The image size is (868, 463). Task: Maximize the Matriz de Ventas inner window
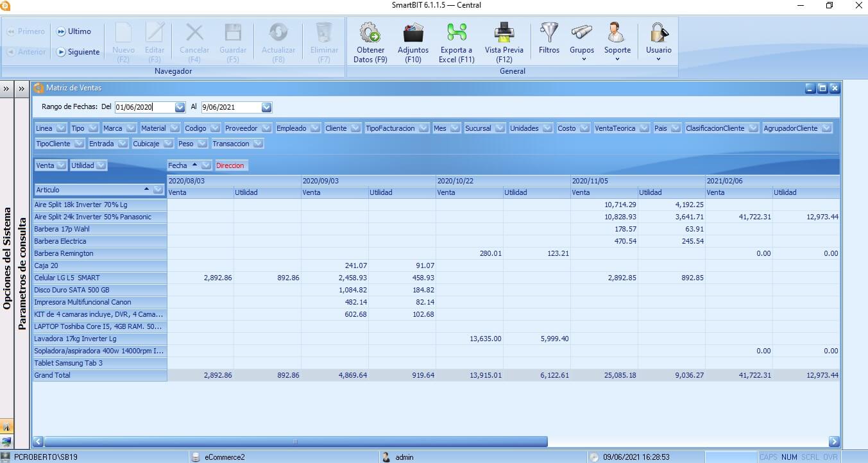(822, 88)
